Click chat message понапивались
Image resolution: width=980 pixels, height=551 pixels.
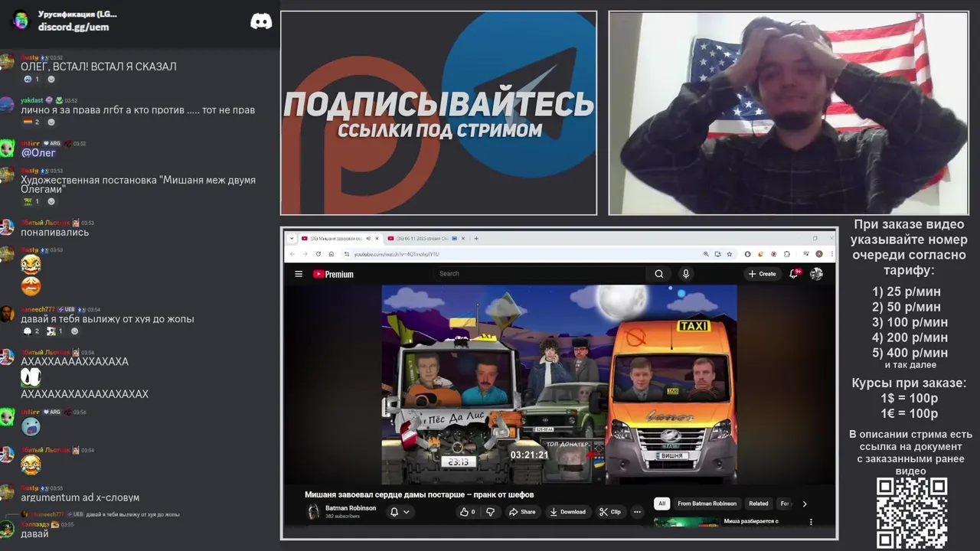tap(55, 232)
